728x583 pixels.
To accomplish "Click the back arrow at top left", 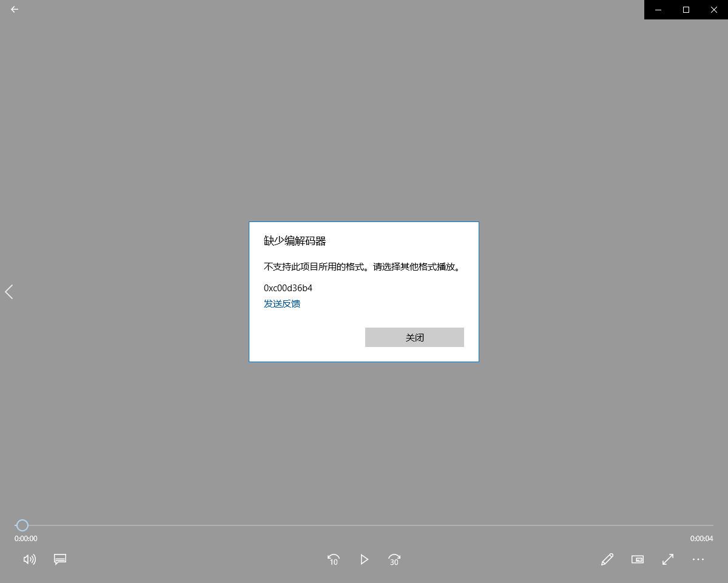I will tap(15, 10).
